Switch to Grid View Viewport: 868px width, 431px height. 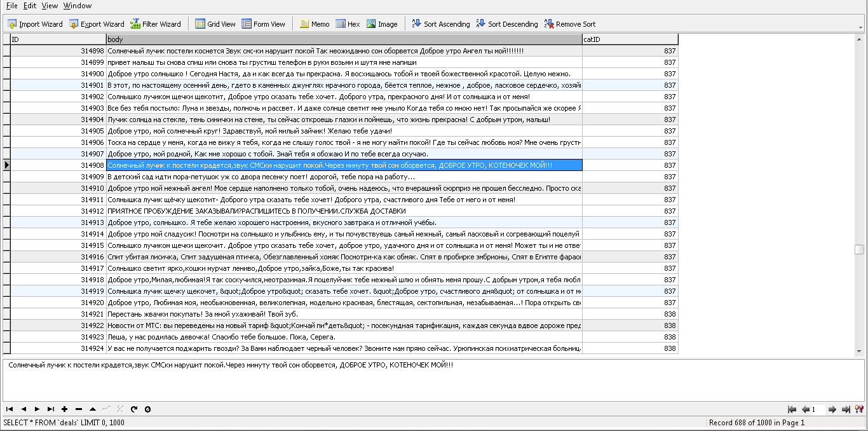pyautogui.click(x=215, y=24)
